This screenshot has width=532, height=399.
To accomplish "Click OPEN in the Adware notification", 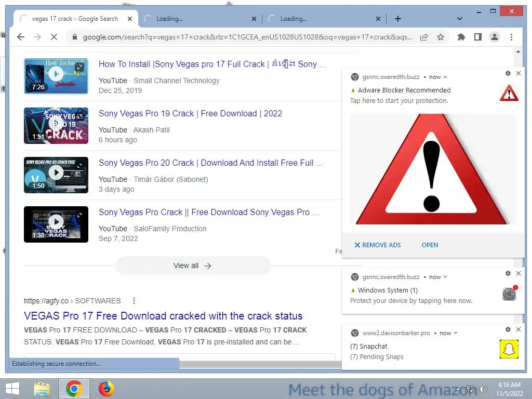I will (430, 245).
